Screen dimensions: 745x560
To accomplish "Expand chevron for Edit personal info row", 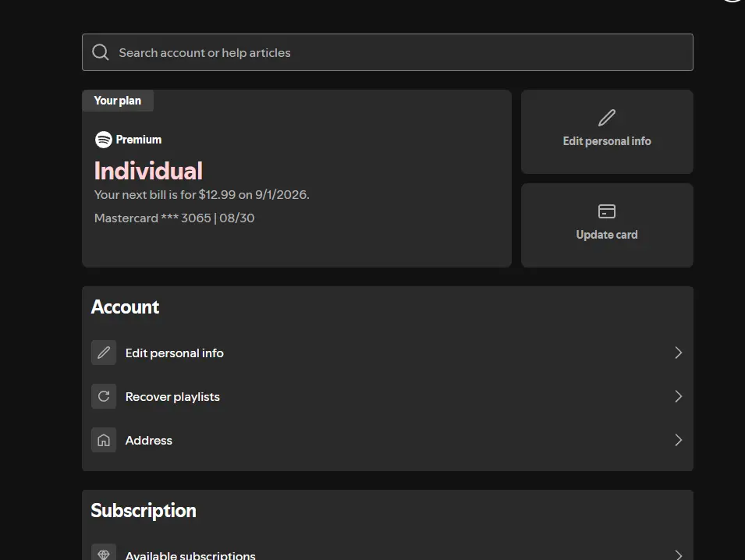I will pos(679,353).
